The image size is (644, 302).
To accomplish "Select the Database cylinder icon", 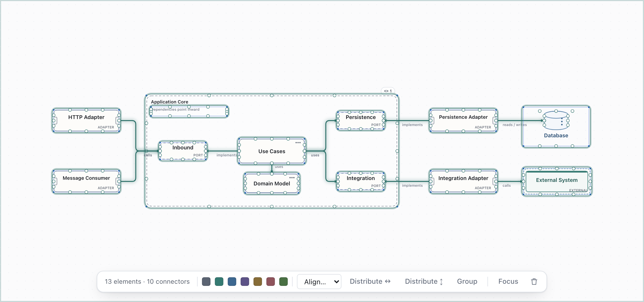I will coord(556,121).
